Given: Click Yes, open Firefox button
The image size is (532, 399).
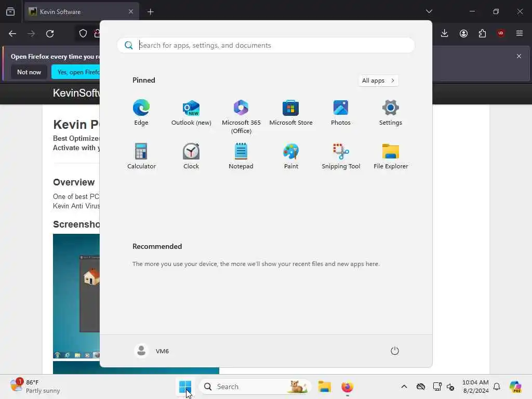Looking at the screenshot, I should coord(75,72).
